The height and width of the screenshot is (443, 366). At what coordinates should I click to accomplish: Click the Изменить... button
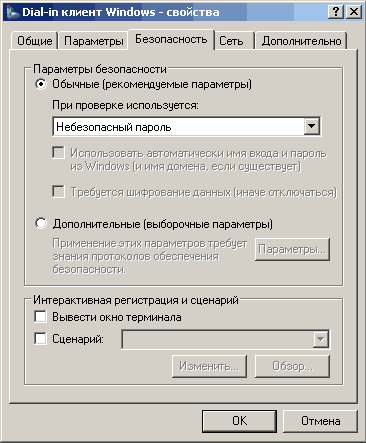[x=209, y=366]
